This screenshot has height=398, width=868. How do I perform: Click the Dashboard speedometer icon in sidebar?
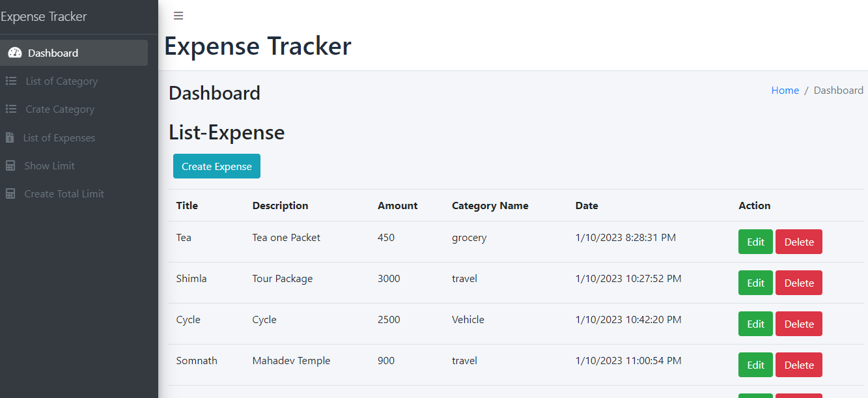pos(14,53)
